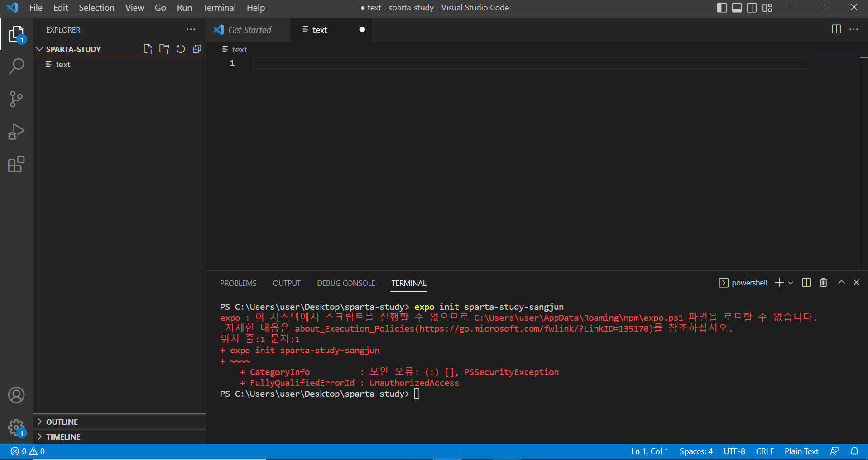
Task: Maximize the panel size with chevron
Action: point(841,283)
